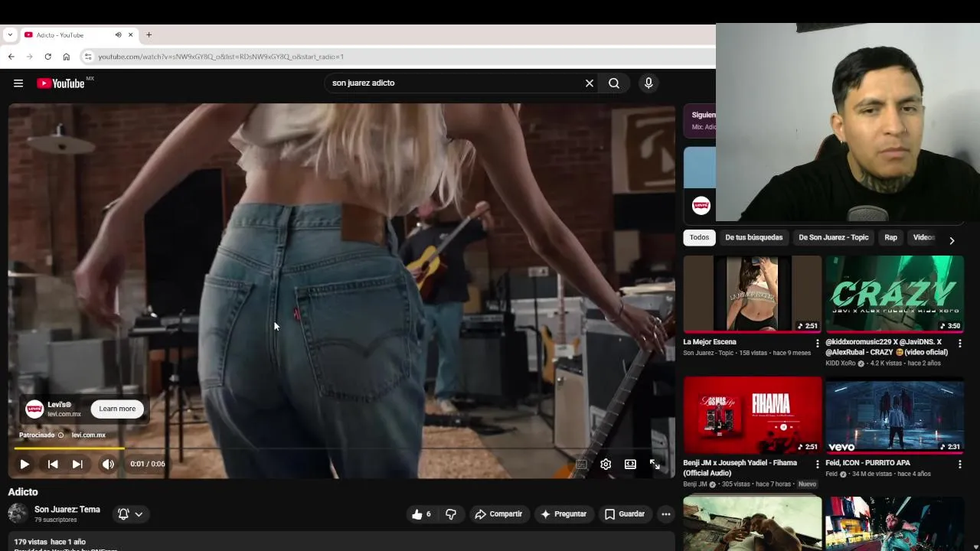Open player settings gear
This screenshot has height=551, width=980.
point(606,464)
